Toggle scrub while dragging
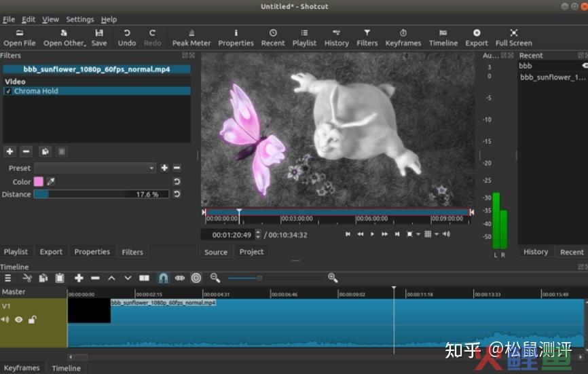Image resolution: width=588 pixels, height=374 pixels. [180, 278]
